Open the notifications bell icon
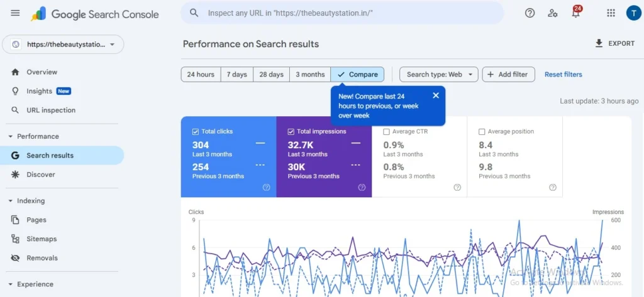The height and width of the screenshot is (297, 644). tap(575, 13)
